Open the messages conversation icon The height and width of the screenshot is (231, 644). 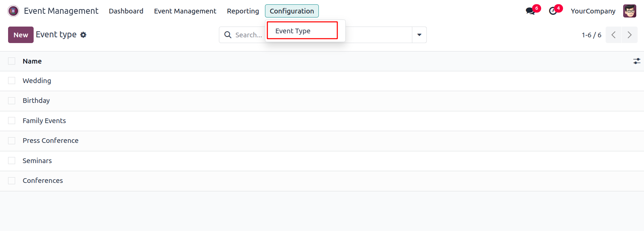tap(530, 11)
